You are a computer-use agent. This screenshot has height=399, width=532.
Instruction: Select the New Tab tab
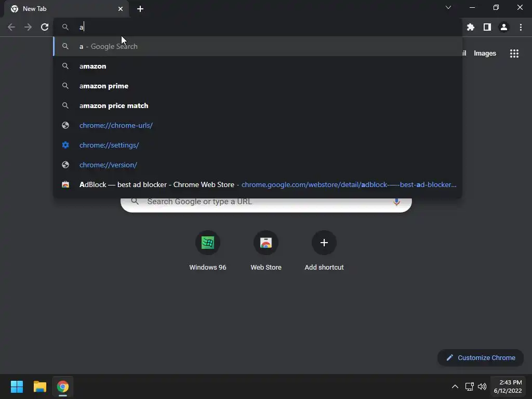(66, 9)
